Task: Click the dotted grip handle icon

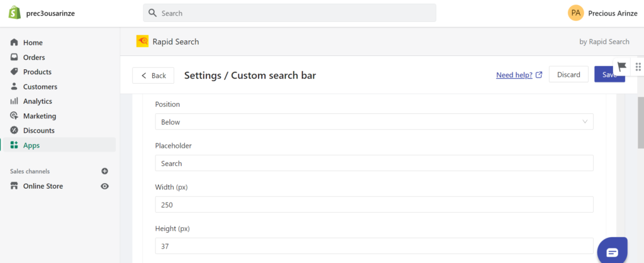Action: [x=638, y=67]
